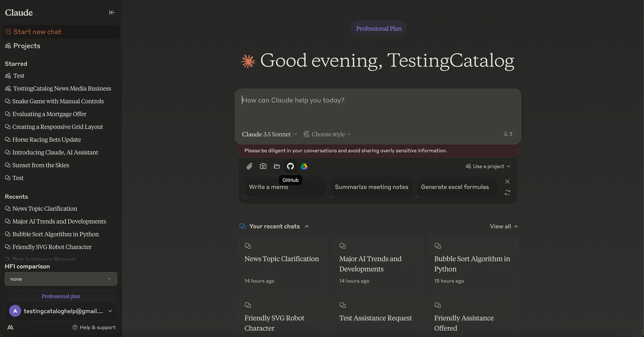
Task: Start a new chat
Action: point(61,32)
